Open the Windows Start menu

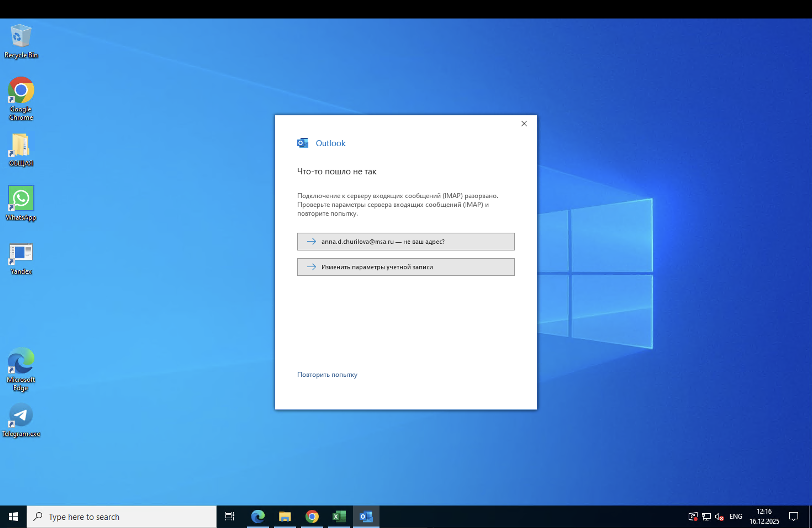pos(13,517)
